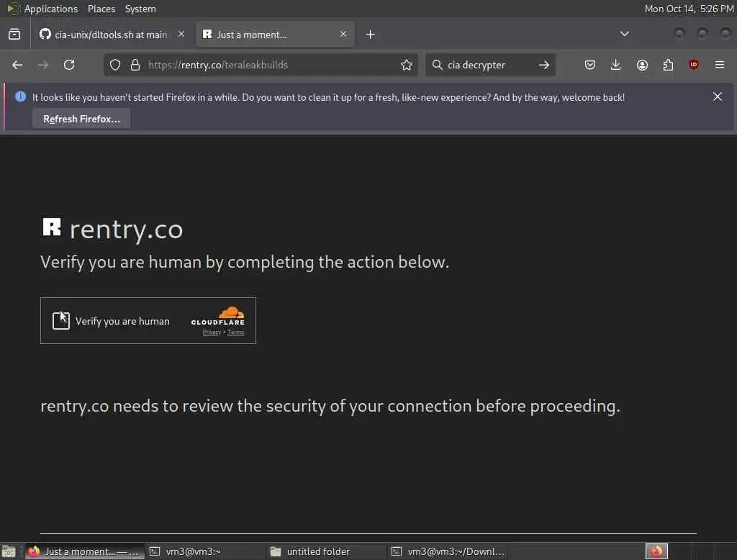
Task: Click the rentry.co logo icon
Action: [x=52, y=227]
